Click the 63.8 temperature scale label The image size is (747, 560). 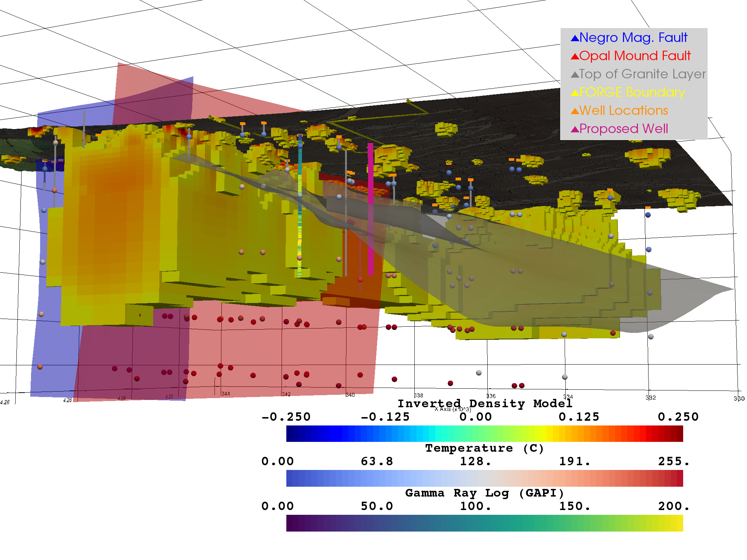[x=377, y=462]
